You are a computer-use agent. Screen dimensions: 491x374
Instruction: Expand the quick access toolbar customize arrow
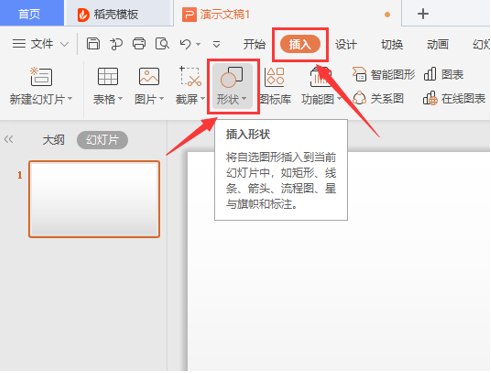pos(217,44)
